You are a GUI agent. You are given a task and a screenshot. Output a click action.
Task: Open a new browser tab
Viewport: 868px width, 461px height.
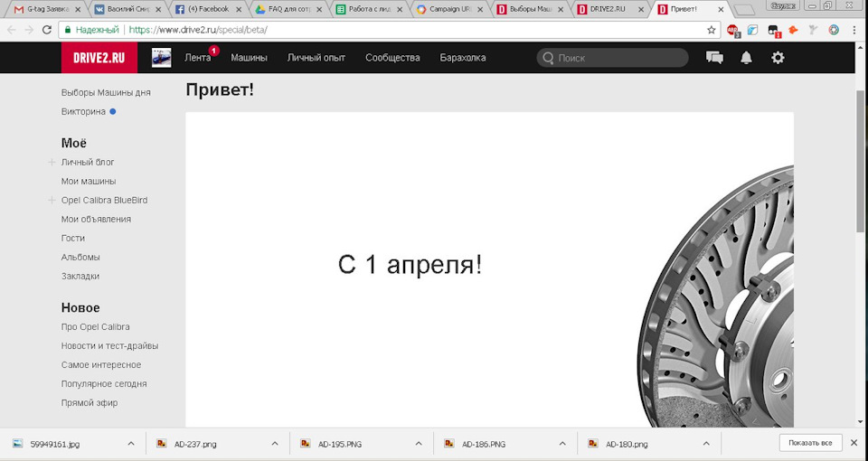point(744,10)
